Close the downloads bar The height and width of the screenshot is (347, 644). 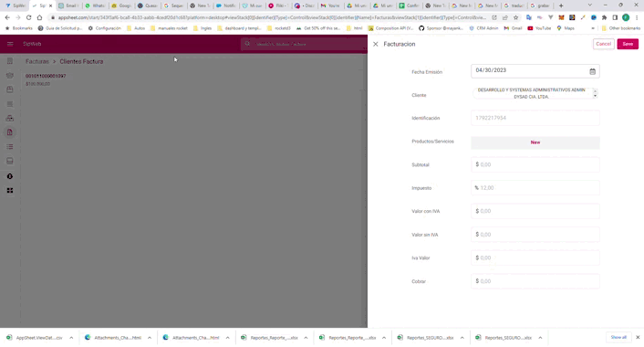[x=638, y=338]
